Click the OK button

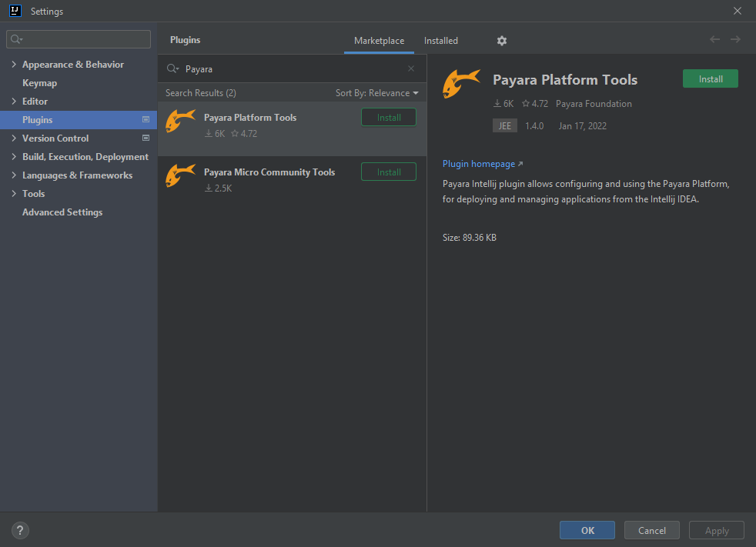coord(587,530)
